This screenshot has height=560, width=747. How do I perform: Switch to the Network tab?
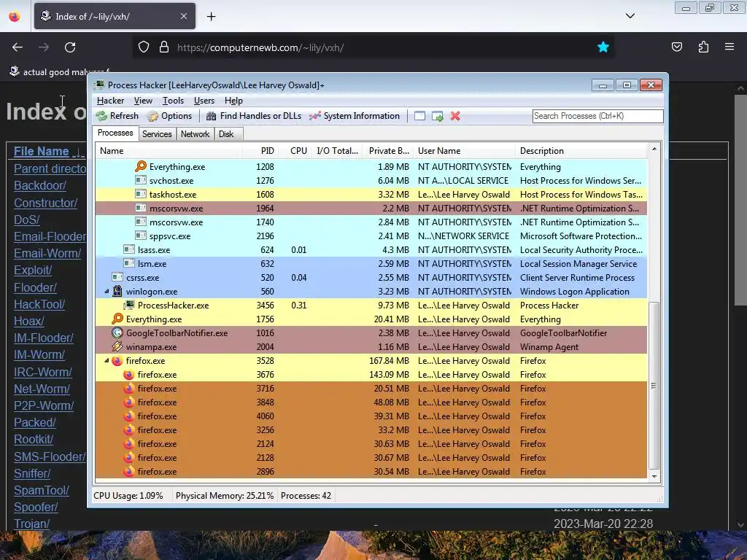click(195, 134)
